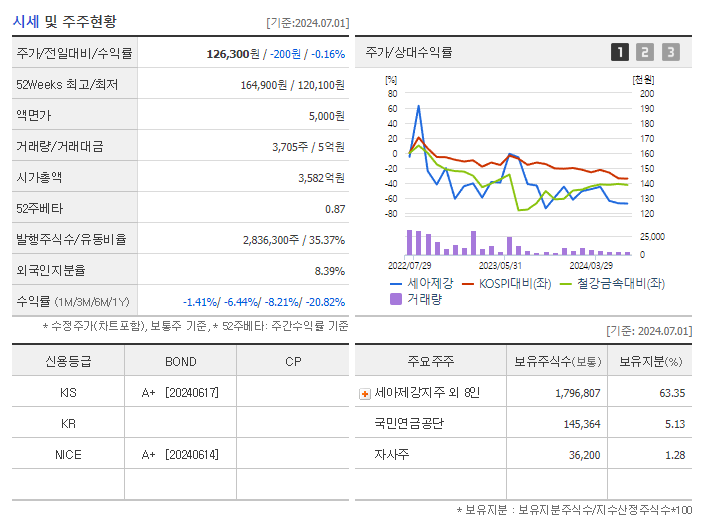Image resolution: width=702 pixels, height=525 pixels.
Task: Switch to chart view 3
Action: coord(671,52)
